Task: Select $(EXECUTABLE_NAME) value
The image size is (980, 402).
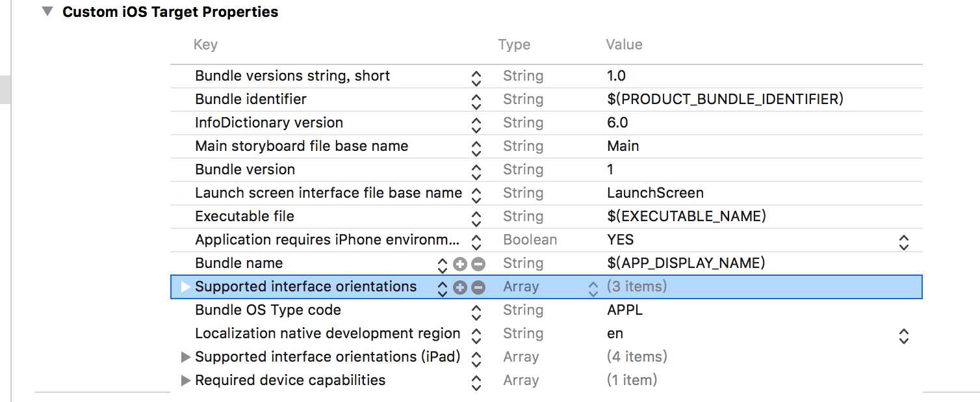Action: point(686,217)
